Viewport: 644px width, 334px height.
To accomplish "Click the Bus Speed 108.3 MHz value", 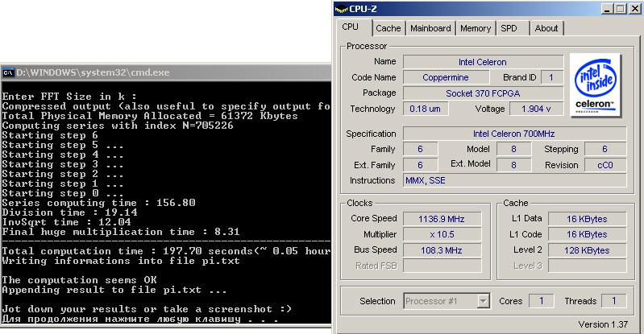I will 442,249.
